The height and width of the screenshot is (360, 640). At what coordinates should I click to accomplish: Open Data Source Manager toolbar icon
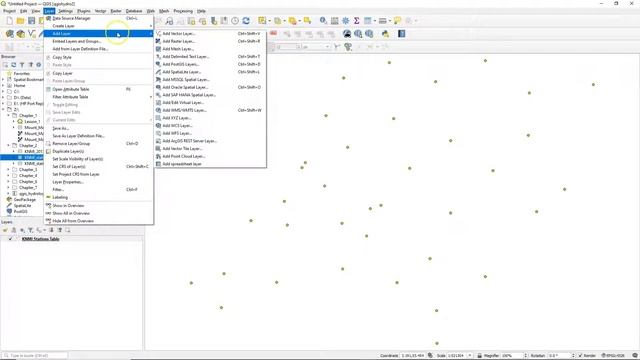[x=9, y=34]
